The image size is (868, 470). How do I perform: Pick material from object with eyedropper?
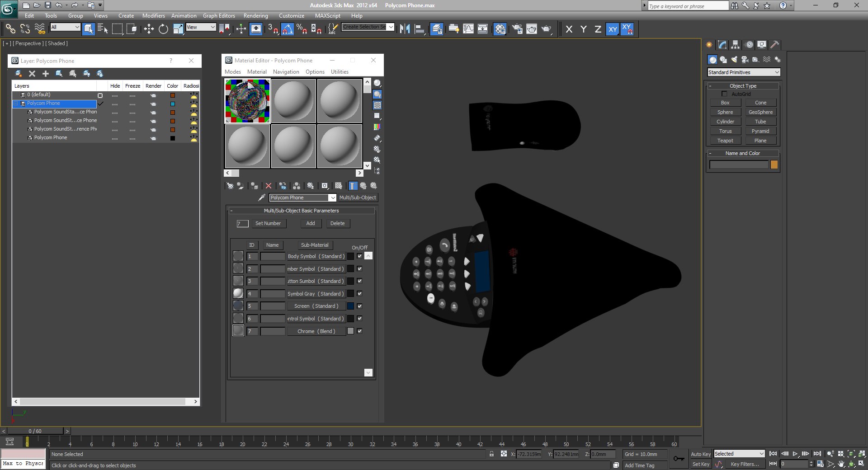(261, 197)
